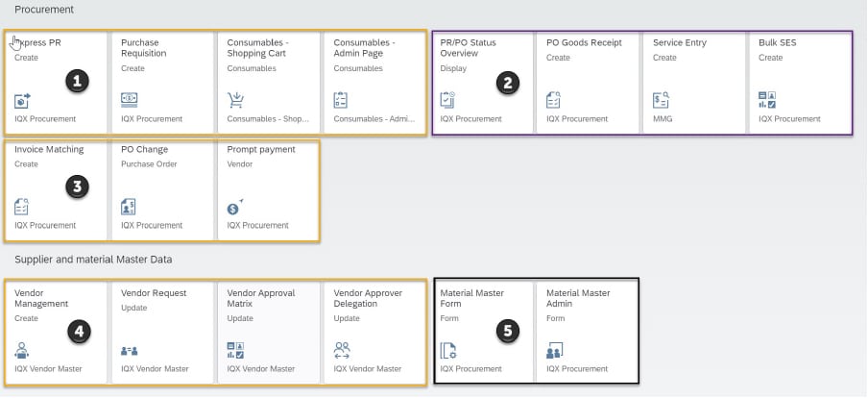The image size is (868, 398).
Task: Click the PO Goods Receipt document icon
Action: [554, 100]
